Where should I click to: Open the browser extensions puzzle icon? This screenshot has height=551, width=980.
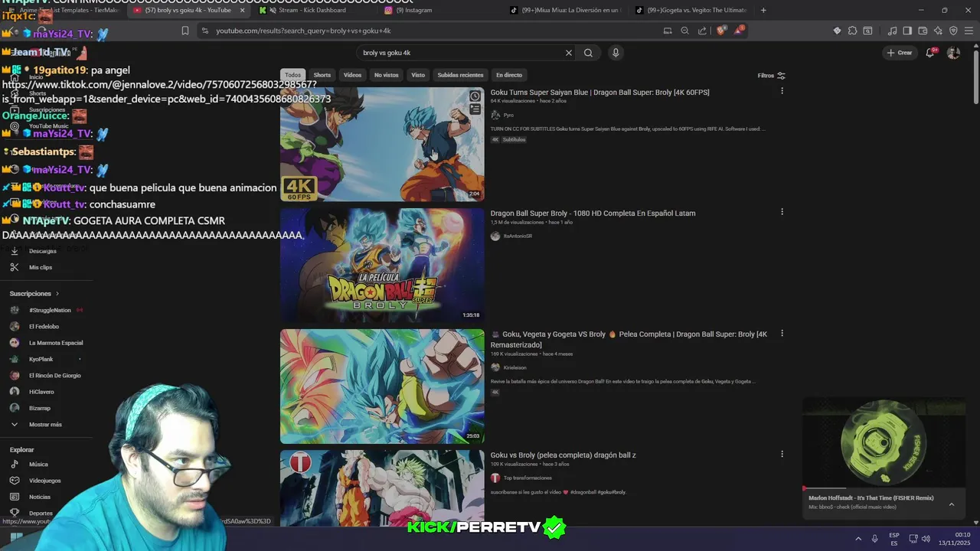pos(852,31)
